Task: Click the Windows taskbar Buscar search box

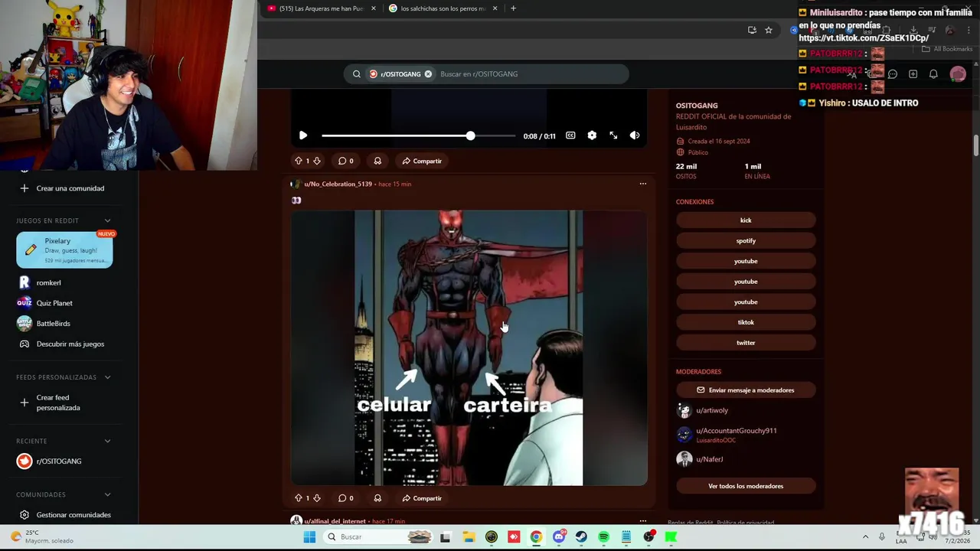Action: pyautogui.click(x=380, y=537)
